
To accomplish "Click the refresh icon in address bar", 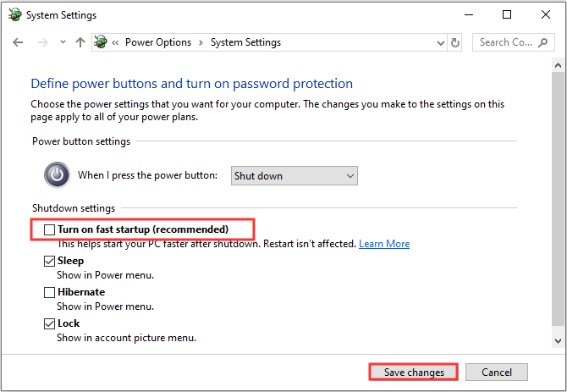I will tap(456, 42).
